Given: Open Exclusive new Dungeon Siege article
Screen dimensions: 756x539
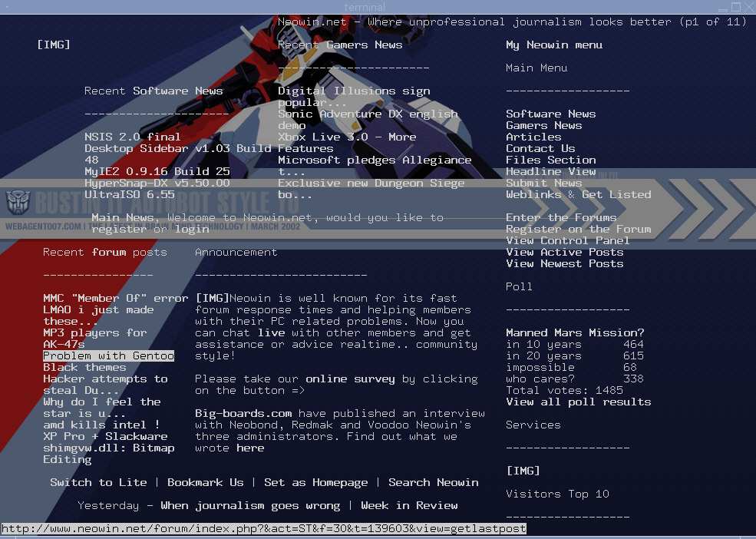Looking at the screenshot, I should (x=371, y=189).
